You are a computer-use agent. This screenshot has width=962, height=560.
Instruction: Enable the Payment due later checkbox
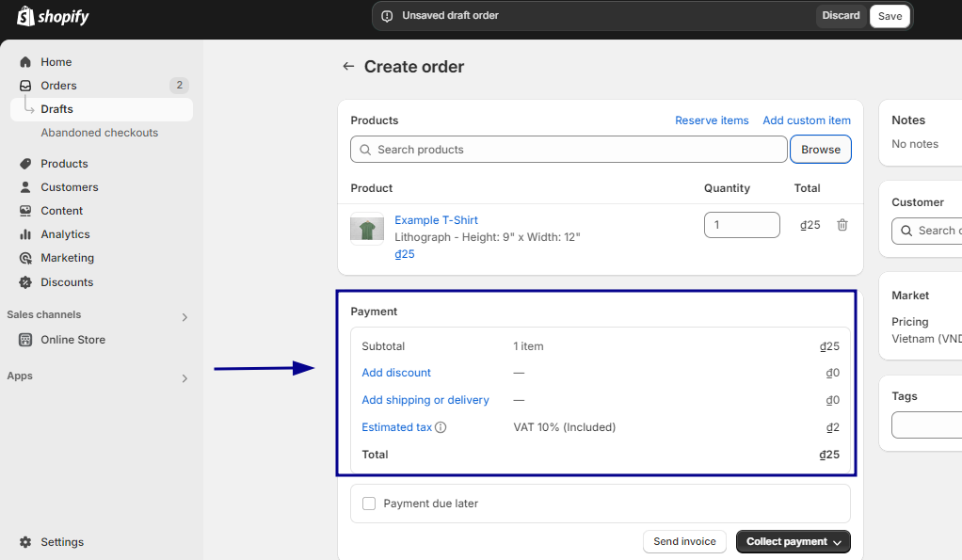pos(369,504)
